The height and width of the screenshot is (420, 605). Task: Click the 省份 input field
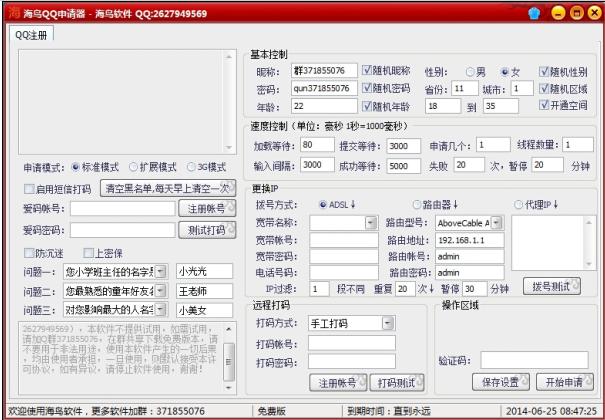pyautogui.click(x=465, y=89)
